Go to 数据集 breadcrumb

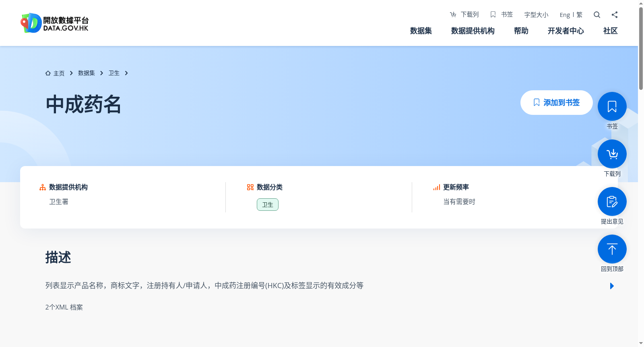87,73
